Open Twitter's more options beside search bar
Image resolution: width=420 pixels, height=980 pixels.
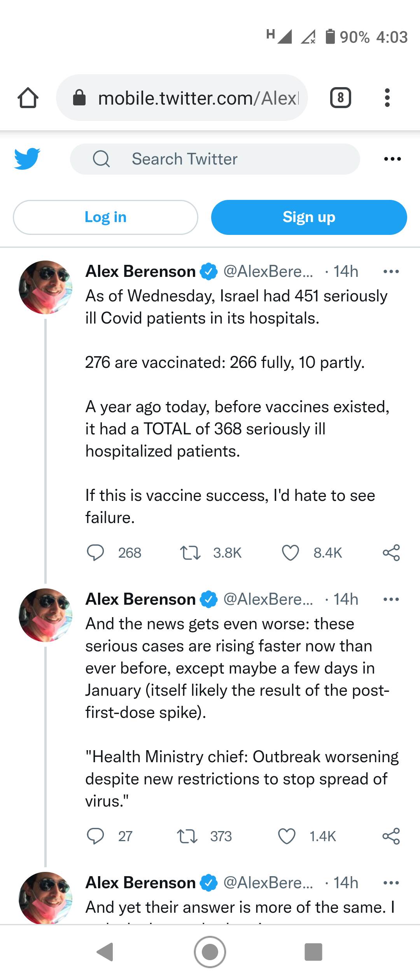click(392, 159)
